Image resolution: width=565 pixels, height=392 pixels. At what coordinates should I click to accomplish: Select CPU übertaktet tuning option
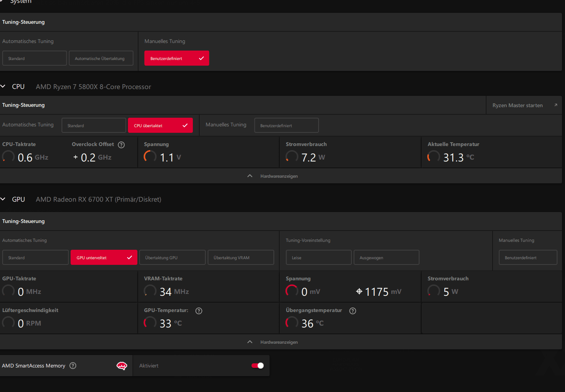tap(160, 125)
